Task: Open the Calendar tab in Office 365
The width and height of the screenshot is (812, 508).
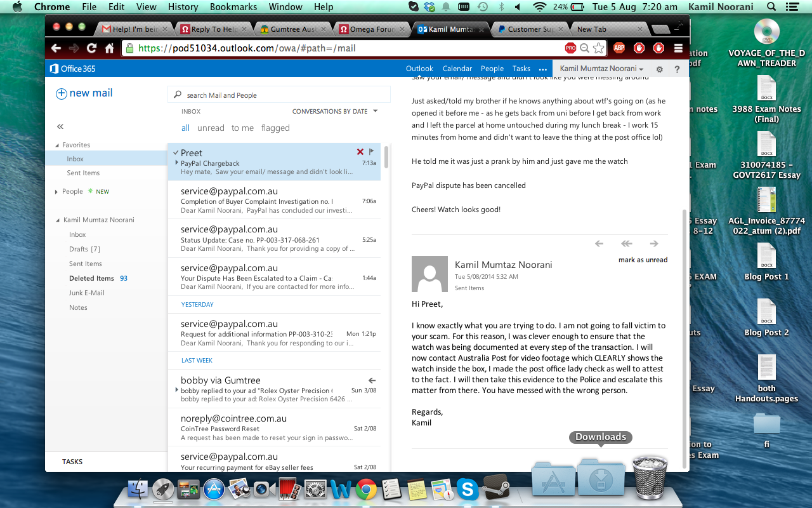Action: point(457,69)
